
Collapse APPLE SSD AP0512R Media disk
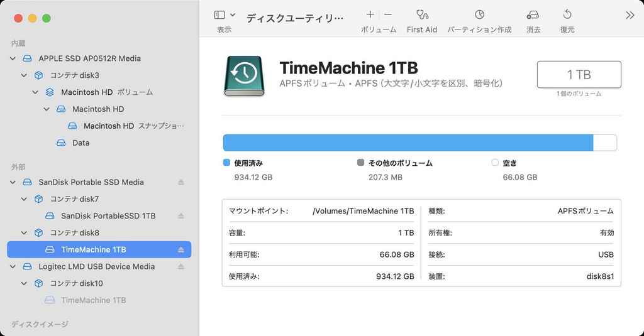[13, 58]
